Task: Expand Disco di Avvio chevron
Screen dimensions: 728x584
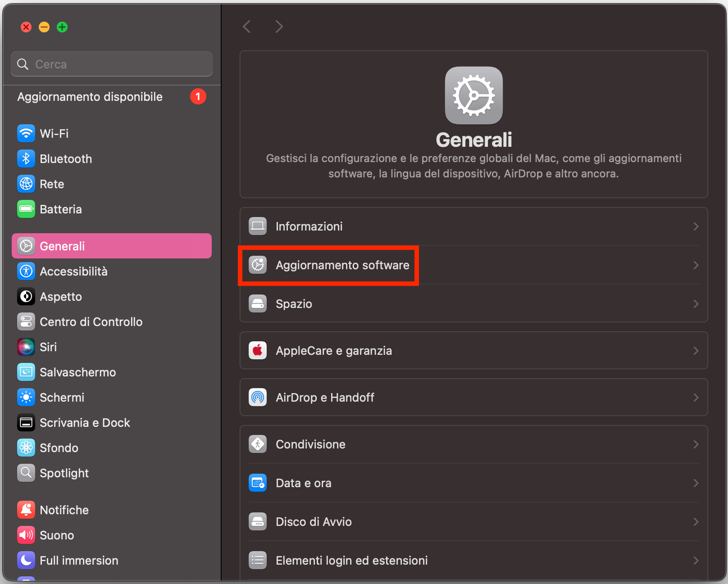Action: 696,521
